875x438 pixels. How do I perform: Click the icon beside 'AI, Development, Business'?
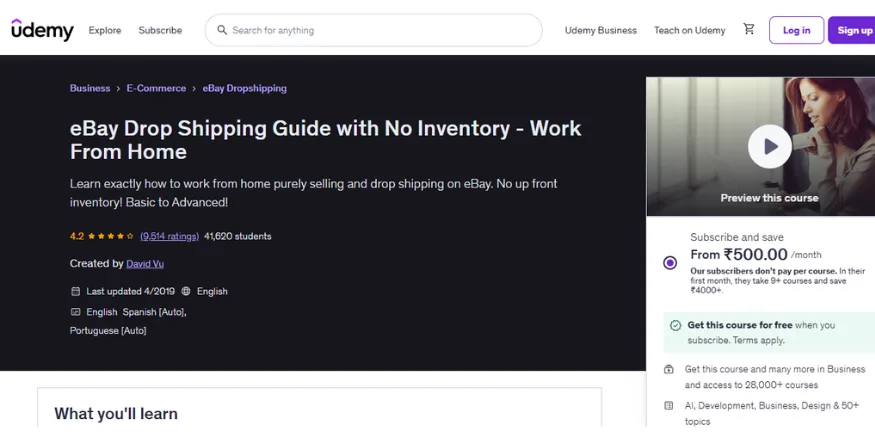(x=669, y=406)
